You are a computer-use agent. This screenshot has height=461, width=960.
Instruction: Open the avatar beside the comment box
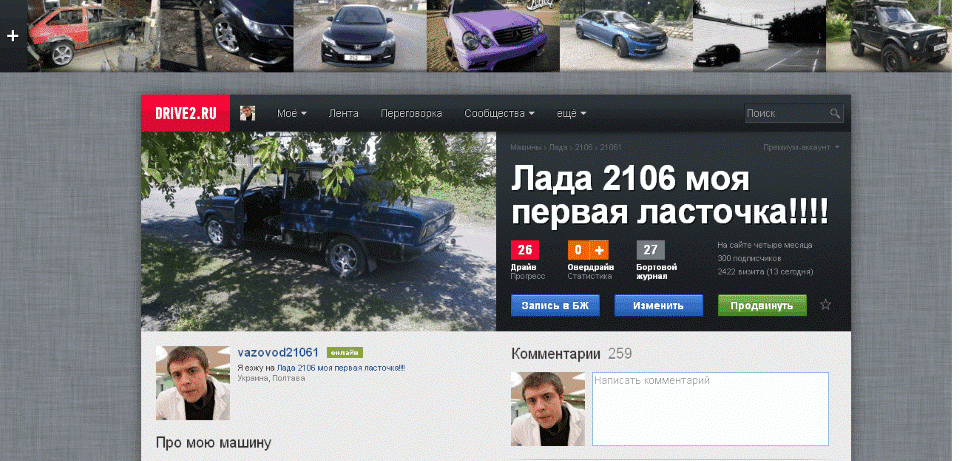(x=548, y=409)
